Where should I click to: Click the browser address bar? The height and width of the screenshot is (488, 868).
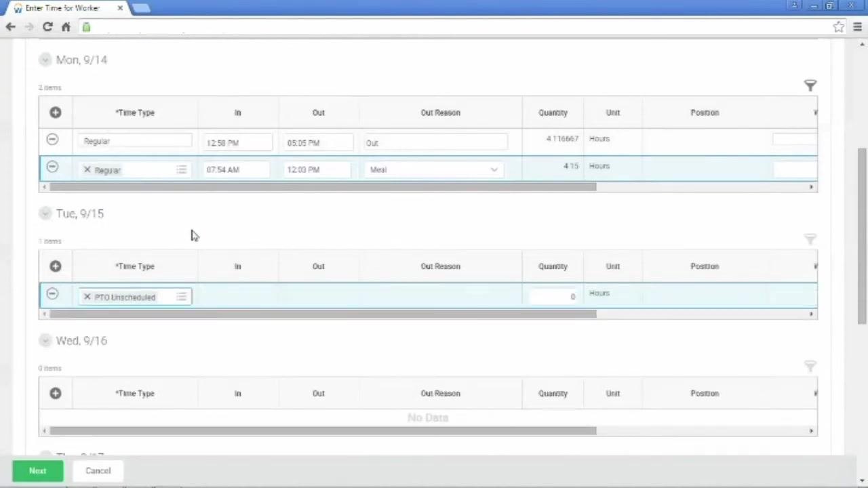(454, 27)
